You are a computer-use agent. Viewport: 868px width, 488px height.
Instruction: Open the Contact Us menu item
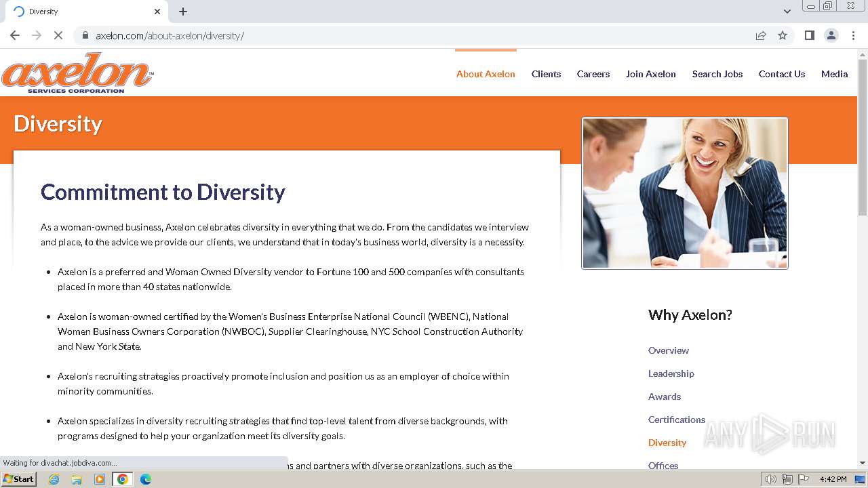click(782, 74)
